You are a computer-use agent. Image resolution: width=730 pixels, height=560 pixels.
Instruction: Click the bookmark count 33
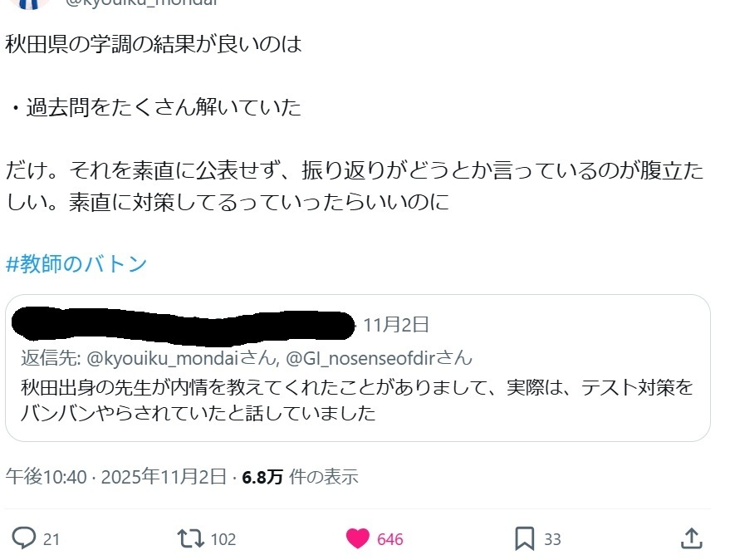coord(552,539)
